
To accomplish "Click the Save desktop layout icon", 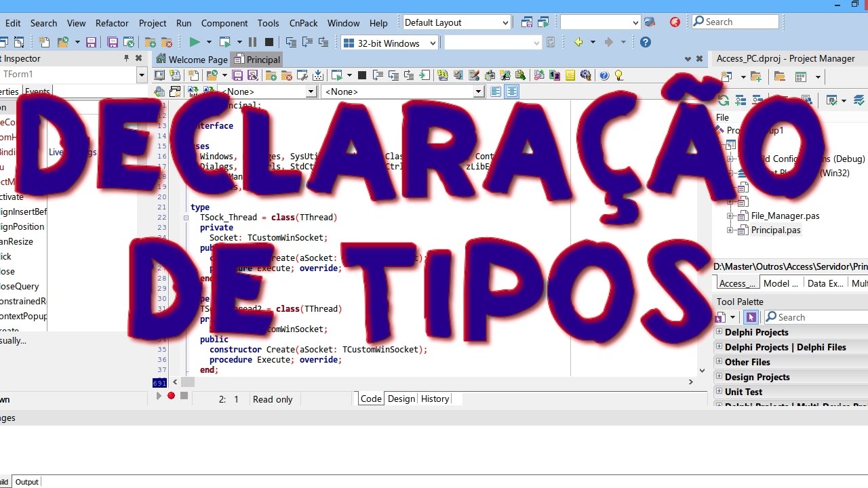I will (x=527, y=22).
